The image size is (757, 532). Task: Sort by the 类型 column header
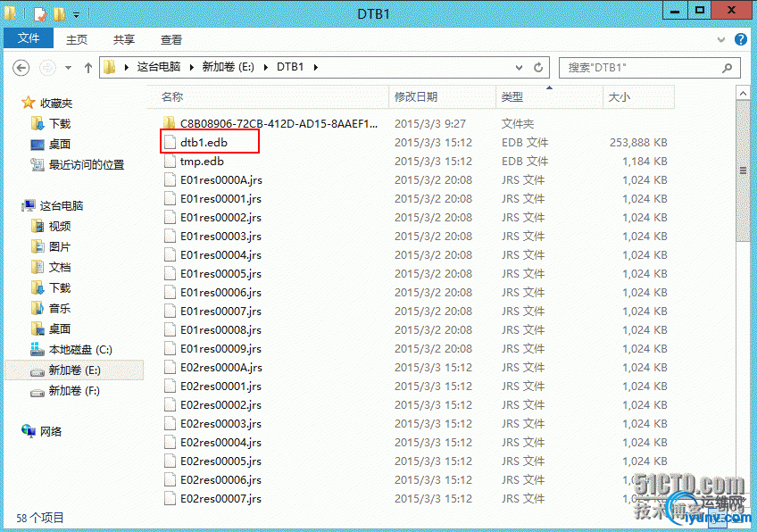point(549,97)
